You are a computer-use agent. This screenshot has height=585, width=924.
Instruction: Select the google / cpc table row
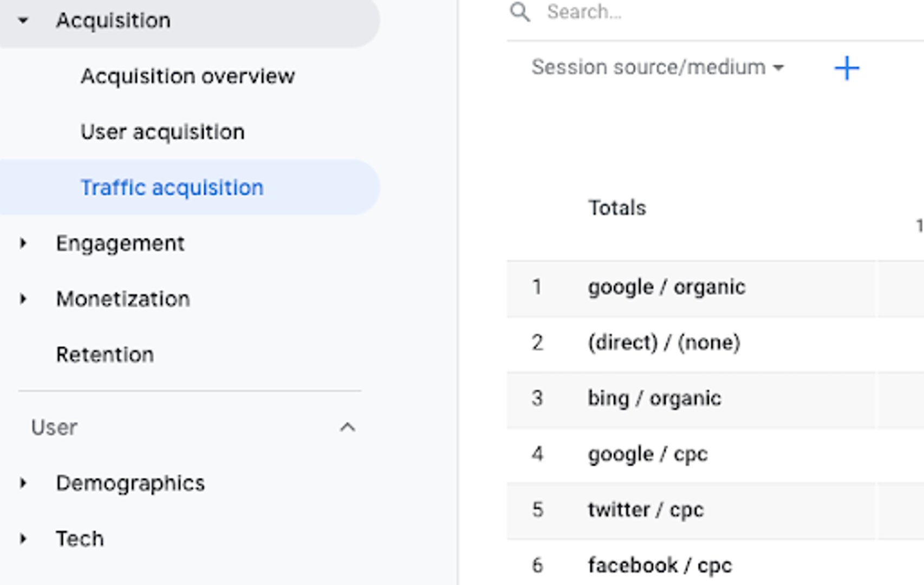pos(648,454)
